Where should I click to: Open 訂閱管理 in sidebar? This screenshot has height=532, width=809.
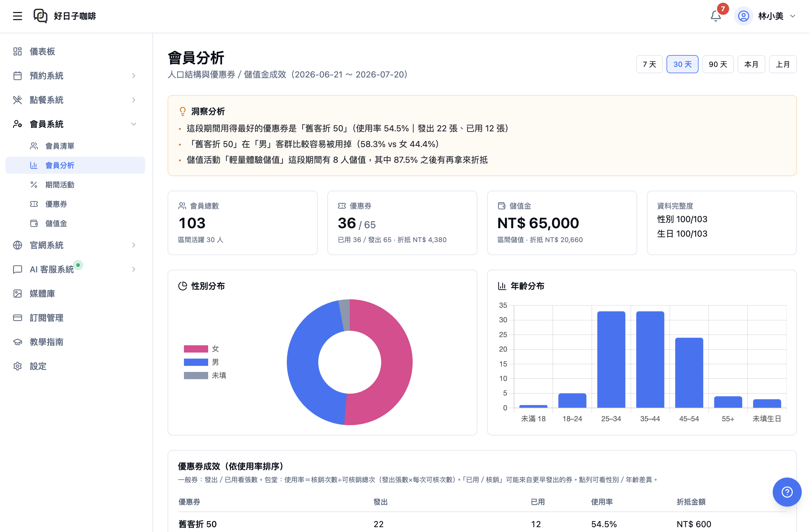[x=75, y=317]
